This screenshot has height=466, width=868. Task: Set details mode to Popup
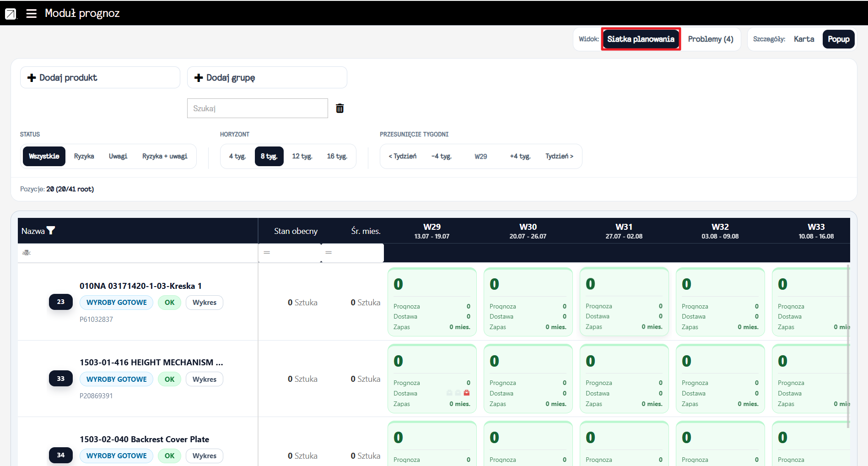(x=838, y=39)
